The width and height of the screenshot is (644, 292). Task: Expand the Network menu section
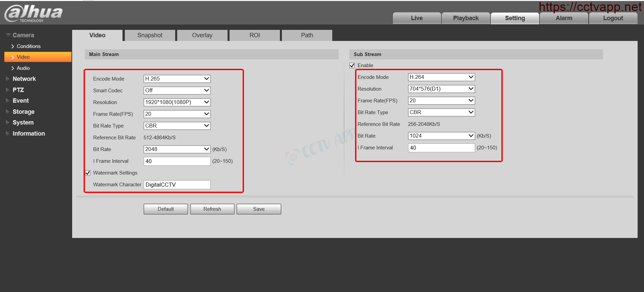24,79
